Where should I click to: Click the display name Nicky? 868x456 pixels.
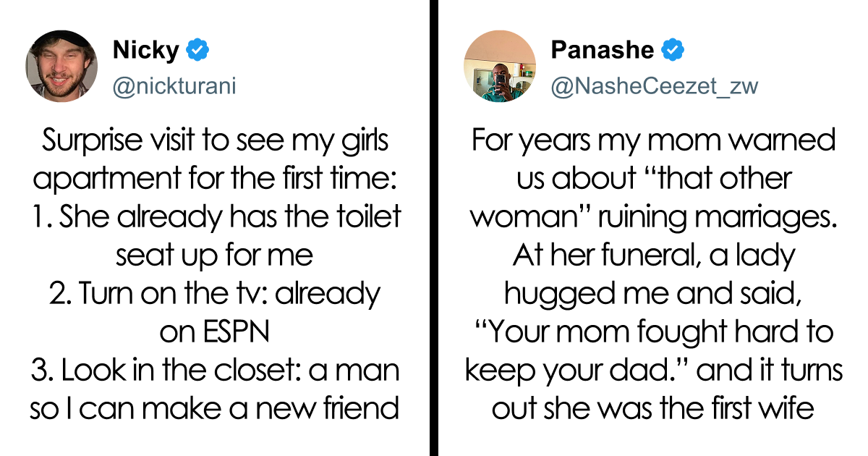tap(145, 51)
